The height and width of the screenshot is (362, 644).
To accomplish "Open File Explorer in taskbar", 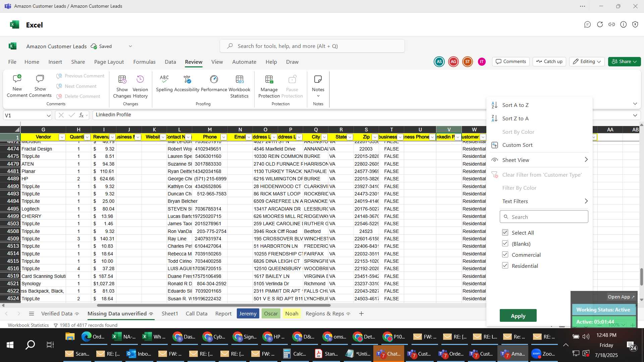I will point(70,337).
